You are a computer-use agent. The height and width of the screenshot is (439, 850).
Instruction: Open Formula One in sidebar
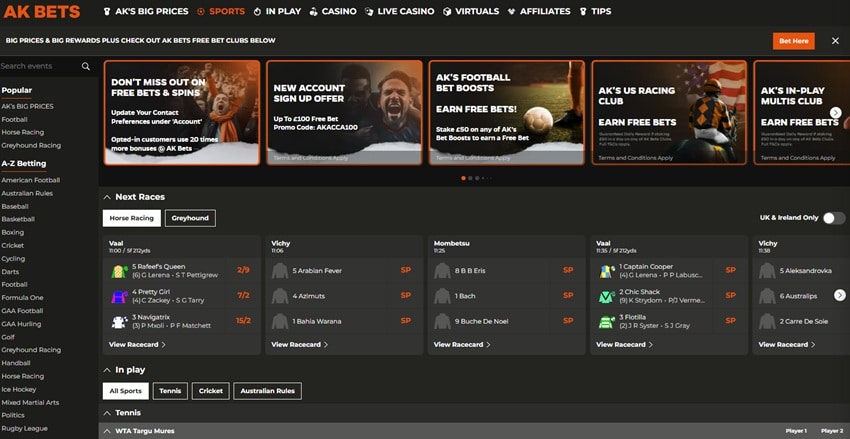point(22,298)
